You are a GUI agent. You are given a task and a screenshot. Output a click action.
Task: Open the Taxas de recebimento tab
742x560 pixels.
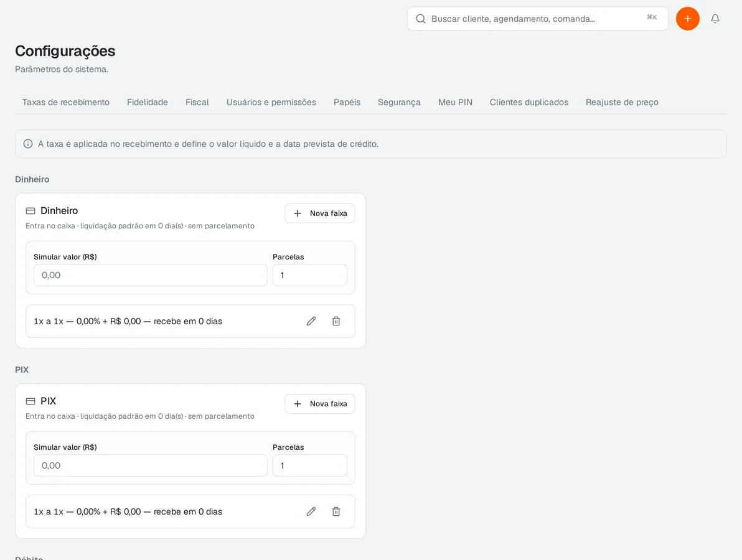pyautogui.click(x=66, y=102)
